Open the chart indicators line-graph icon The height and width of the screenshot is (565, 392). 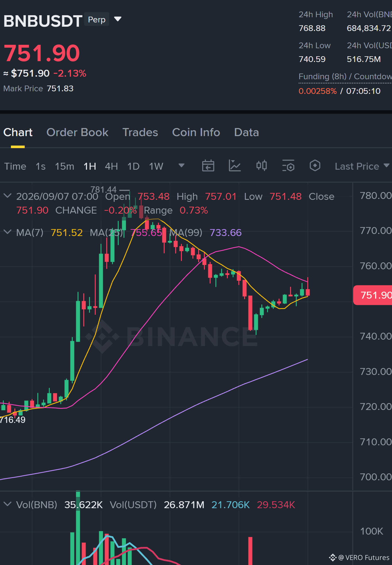[x=235, y=166]
